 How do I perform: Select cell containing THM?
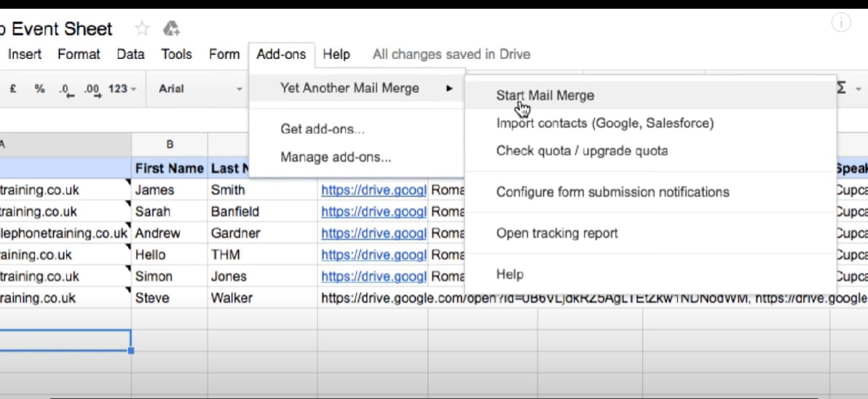point(262,255)
